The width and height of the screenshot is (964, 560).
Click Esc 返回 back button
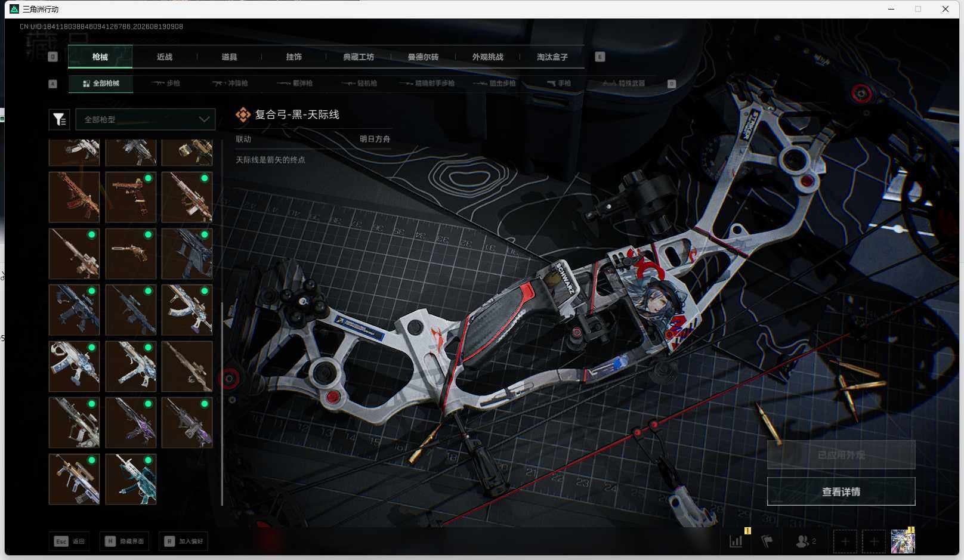click(70, 542)
